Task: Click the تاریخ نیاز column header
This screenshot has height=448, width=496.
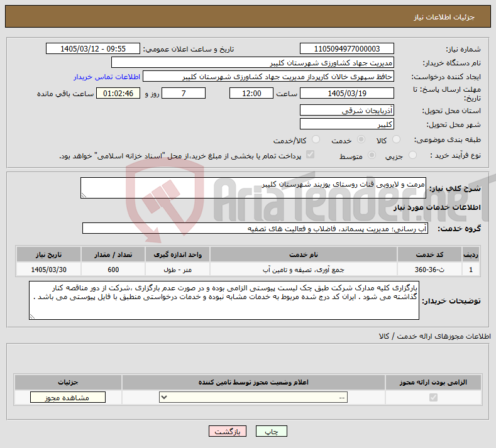Action: [x=48, y=254]
